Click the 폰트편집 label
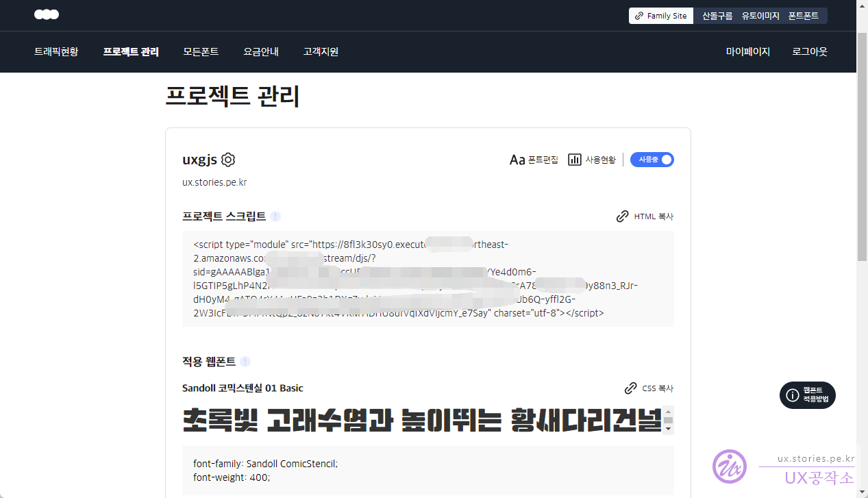Image resolution: width=868 pixels, height=498 pixels. pos(543,160)
